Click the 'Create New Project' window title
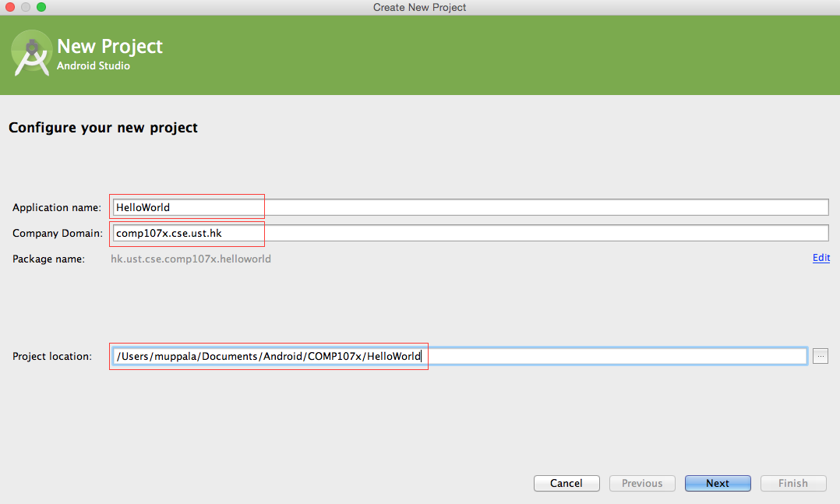 click(x=419, y=7)
